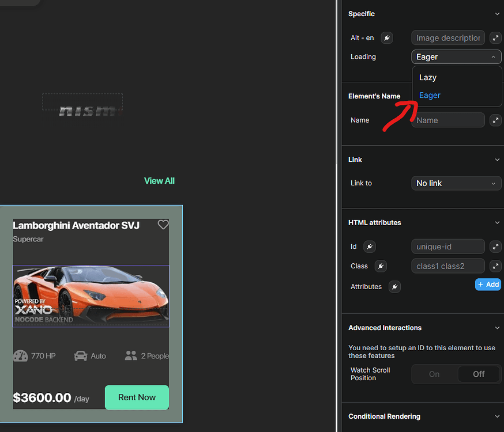Select Lazy from the open Loading list
This screenshot has height=432, width=504.
[x=428, y=77]
